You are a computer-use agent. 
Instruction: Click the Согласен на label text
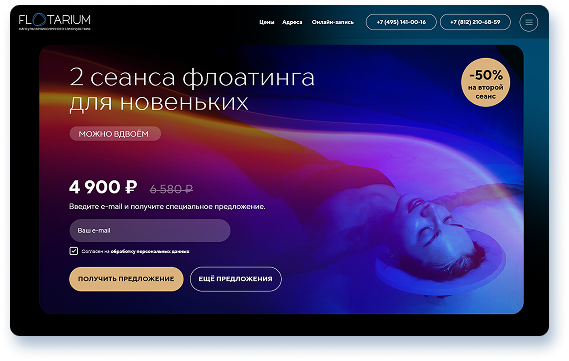point(95,251)
